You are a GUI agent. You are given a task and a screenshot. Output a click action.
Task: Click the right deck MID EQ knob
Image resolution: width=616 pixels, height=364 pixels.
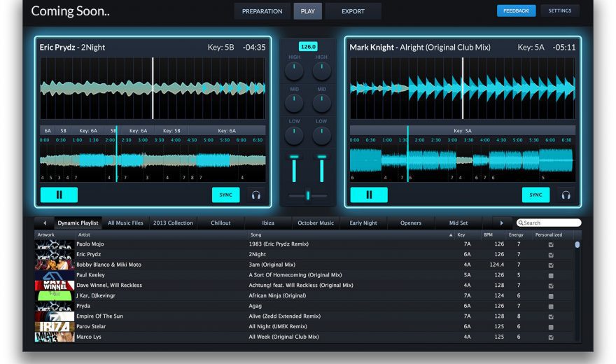(x=321, y=103)
